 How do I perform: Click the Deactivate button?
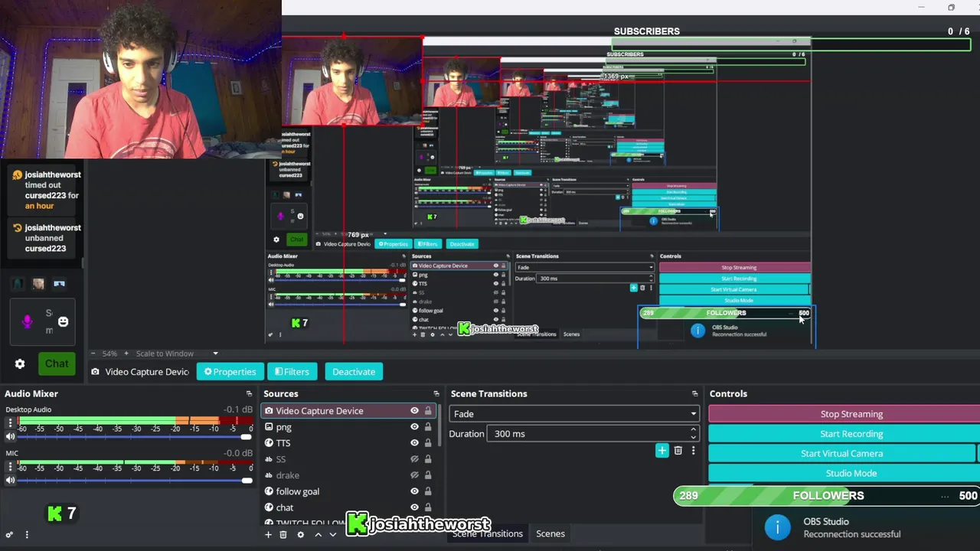pyautogui.click(x=354, y=372)
